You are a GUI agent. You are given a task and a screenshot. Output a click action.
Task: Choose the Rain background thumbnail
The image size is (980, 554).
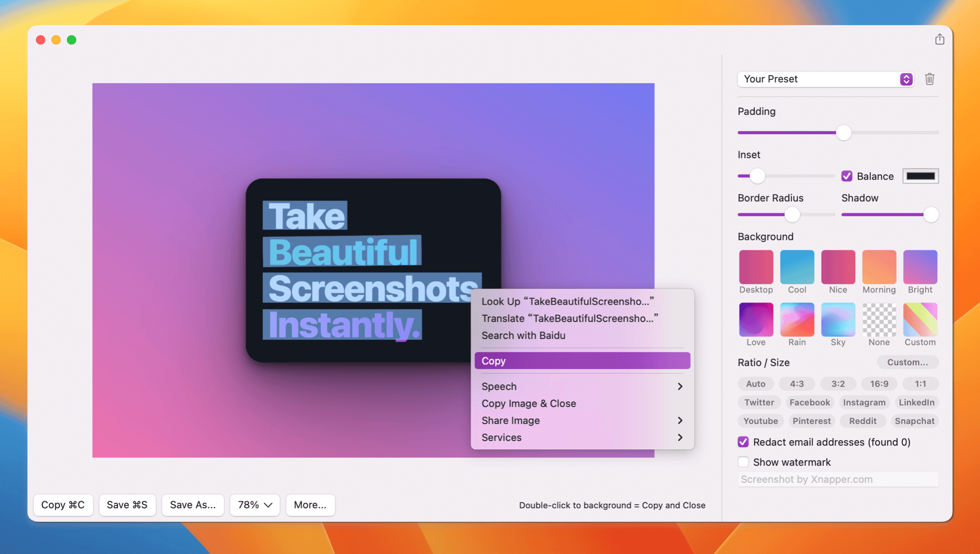click(x=797, y=319)
